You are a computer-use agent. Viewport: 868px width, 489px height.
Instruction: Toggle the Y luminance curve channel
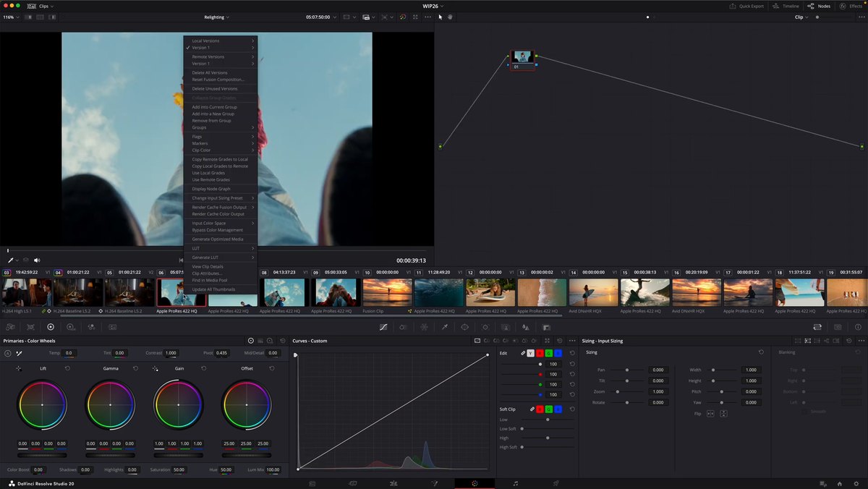pyautogui.click(x=530, y=353)
